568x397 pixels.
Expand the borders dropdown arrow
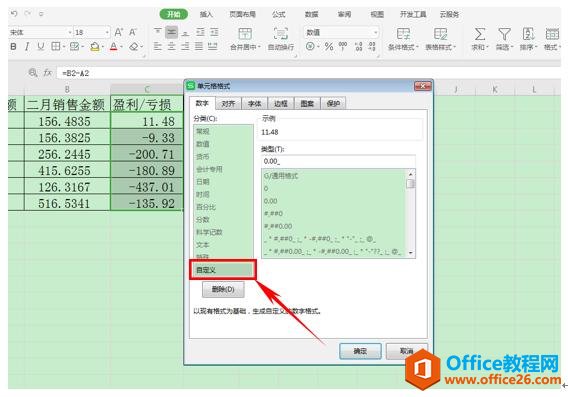(64, 47)
